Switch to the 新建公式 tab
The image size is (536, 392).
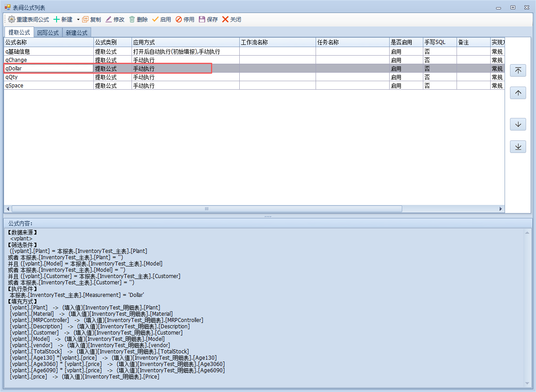[x=77, y=33]
